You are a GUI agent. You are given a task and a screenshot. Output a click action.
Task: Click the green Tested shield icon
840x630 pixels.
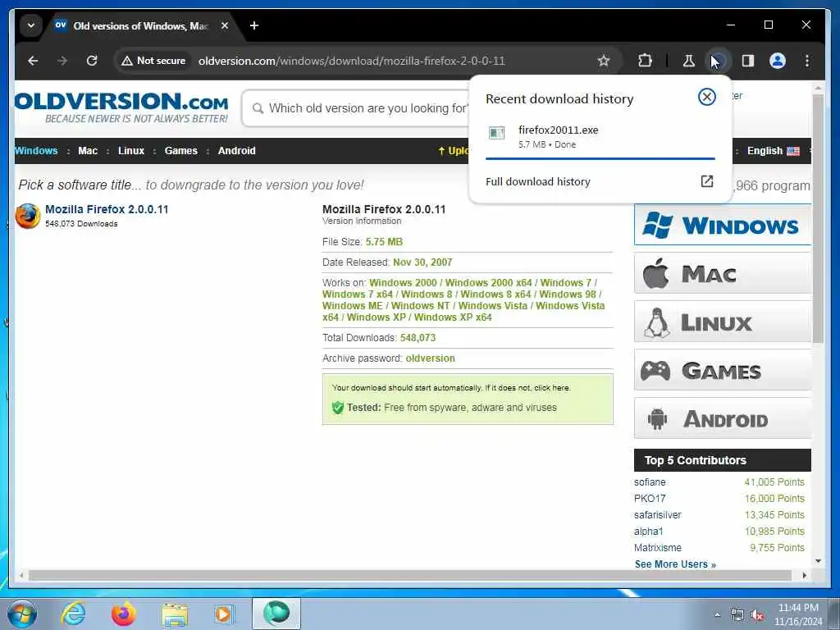tap(337, 408)
